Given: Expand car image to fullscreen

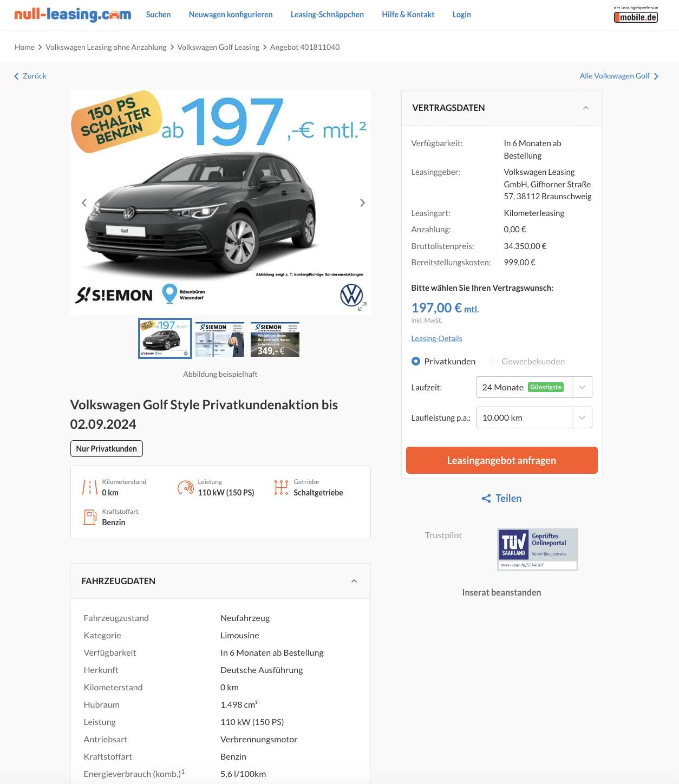Looking at the screenshot, I should coord(362,306).
